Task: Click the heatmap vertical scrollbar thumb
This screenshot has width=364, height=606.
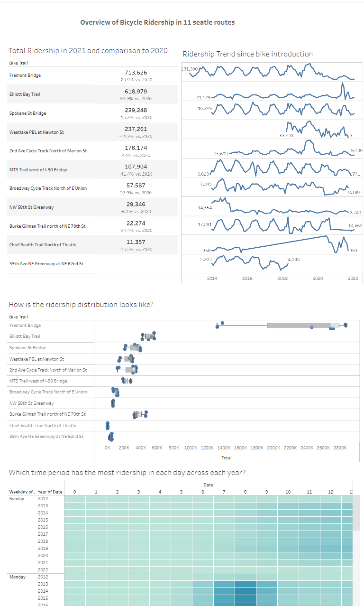Action: tap(357, 513)
